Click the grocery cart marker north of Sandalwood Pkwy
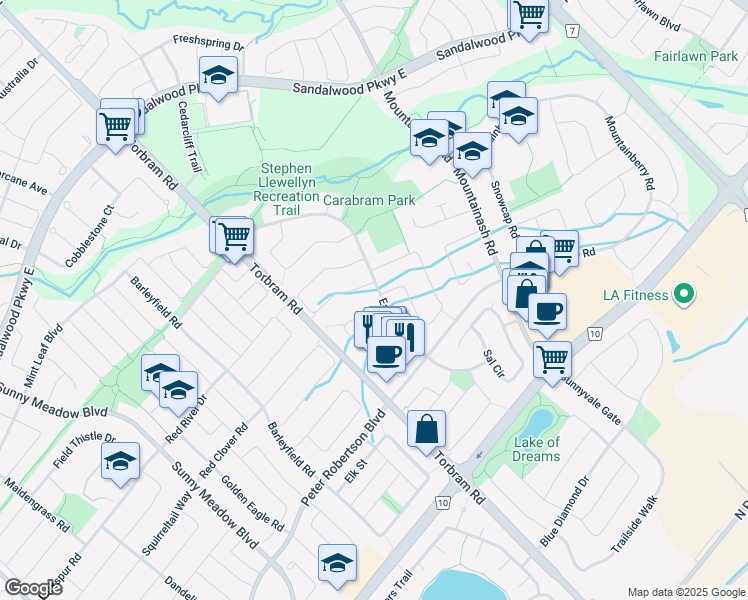748x600 pixels. [x=529, y=15]
